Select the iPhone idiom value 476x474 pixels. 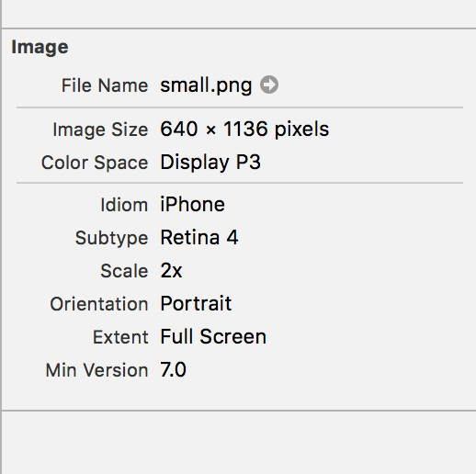click(193, 205)
